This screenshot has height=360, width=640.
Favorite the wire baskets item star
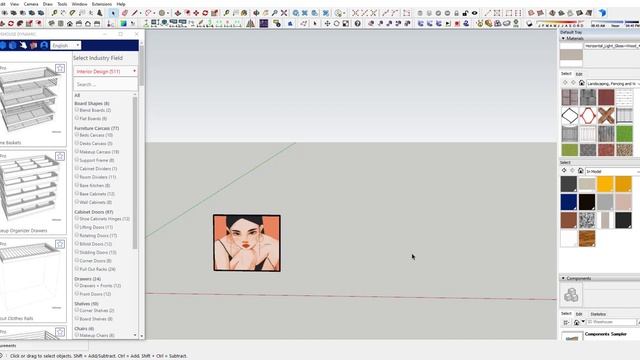[60, 68]
